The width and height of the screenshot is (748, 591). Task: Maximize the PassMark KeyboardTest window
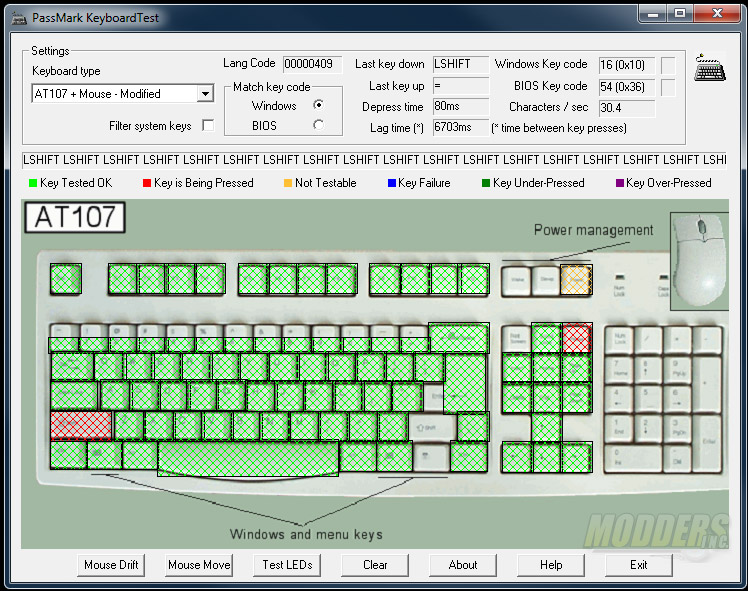680,14
